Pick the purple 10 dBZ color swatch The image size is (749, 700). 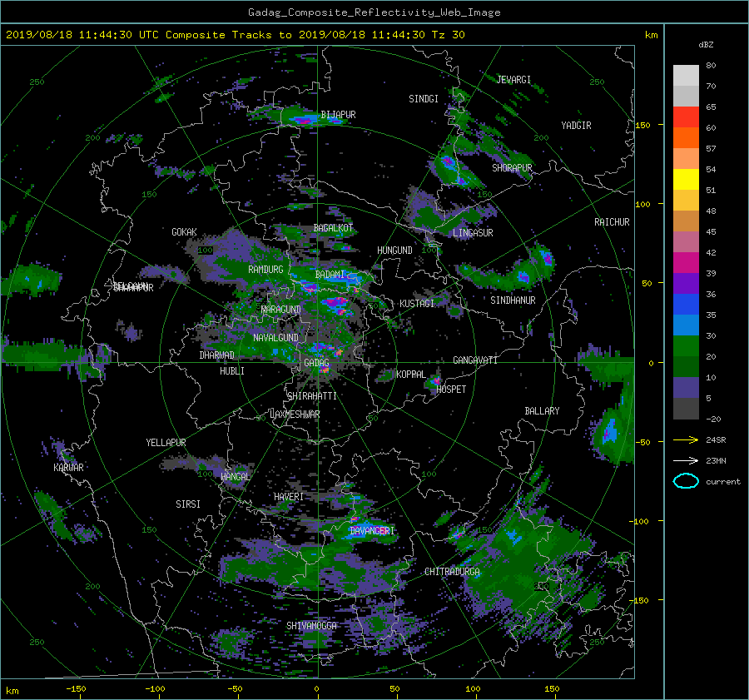pyautogui.click(x=686, y=387)
